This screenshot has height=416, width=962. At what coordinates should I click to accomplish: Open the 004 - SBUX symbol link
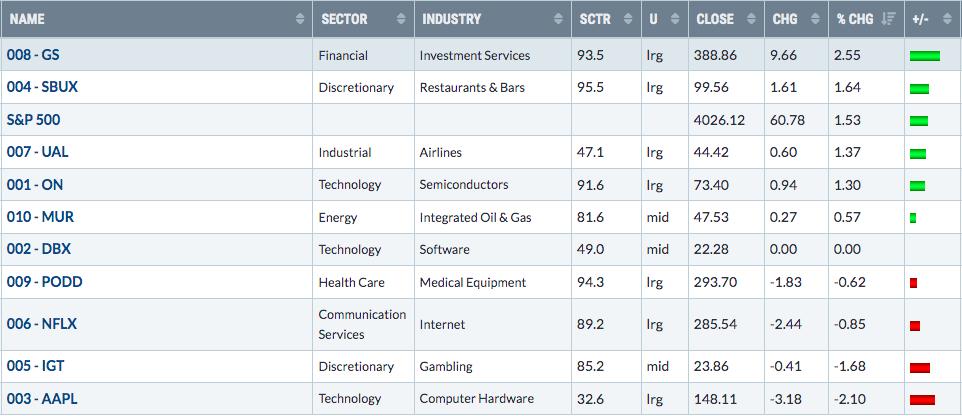(42, 87)
